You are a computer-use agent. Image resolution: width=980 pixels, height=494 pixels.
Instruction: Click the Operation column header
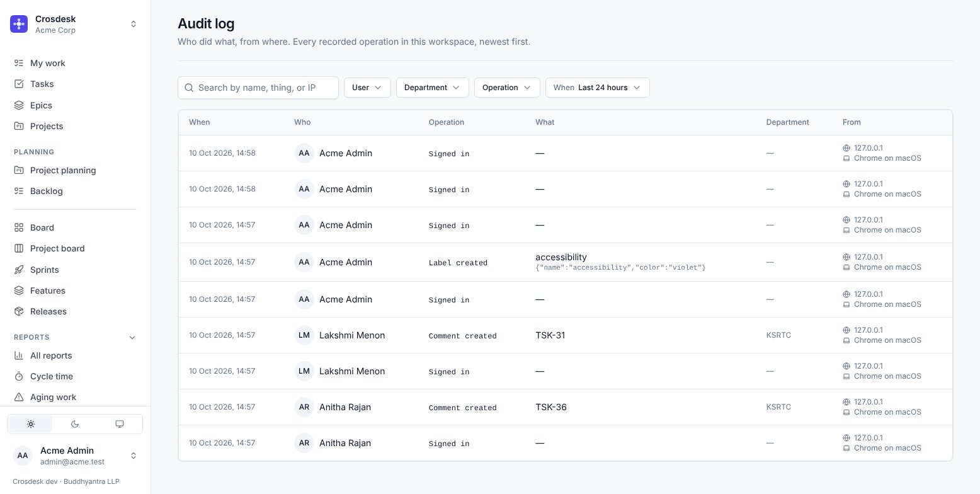(x=447, y=122)
